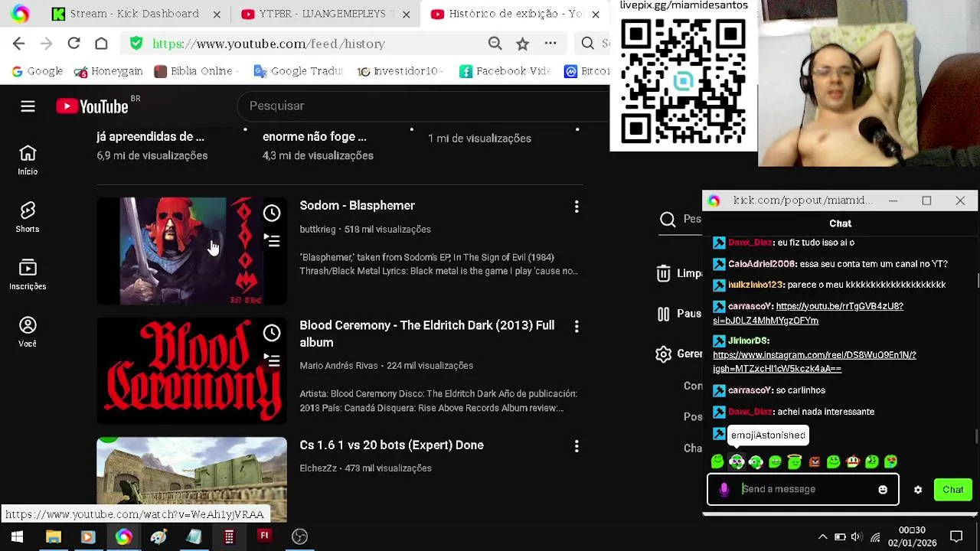
Task: Open channel buttkrieg
Action: coord(317,230)
